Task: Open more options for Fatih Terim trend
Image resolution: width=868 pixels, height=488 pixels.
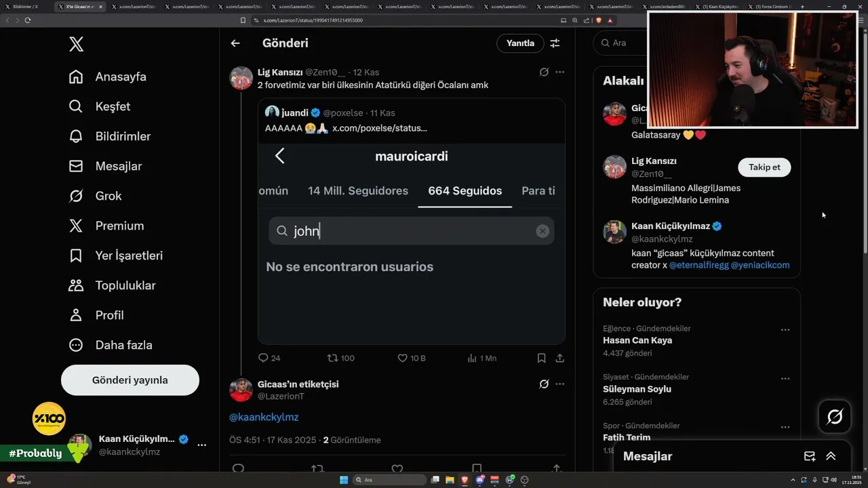Action: pos(785,428)
